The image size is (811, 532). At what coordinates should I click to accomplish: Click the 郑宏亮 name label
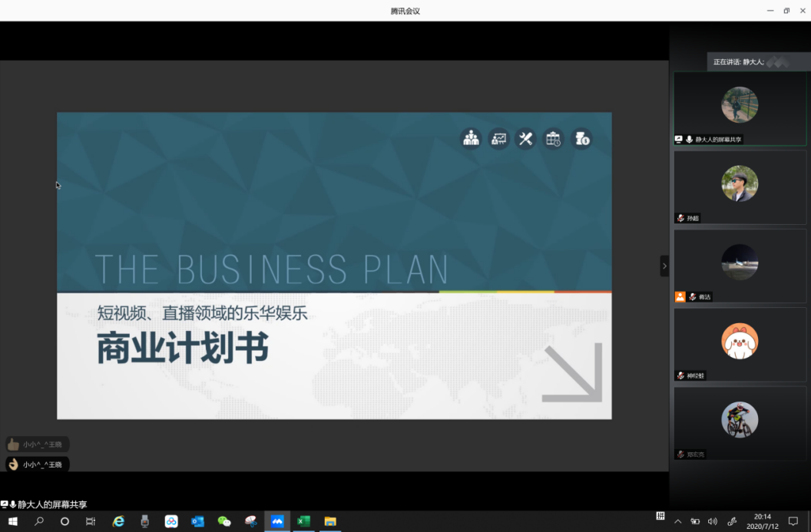click(x=696, y=454)
